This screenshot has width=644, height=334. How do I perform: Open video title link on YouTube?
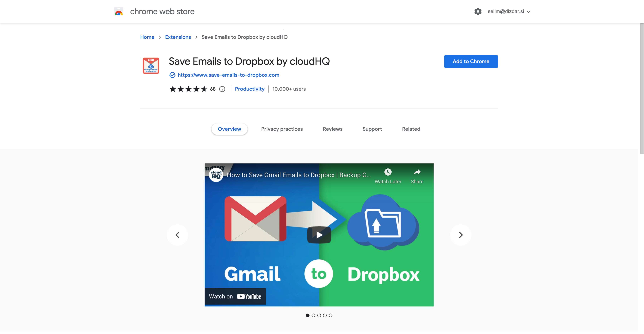coord(299,175)
